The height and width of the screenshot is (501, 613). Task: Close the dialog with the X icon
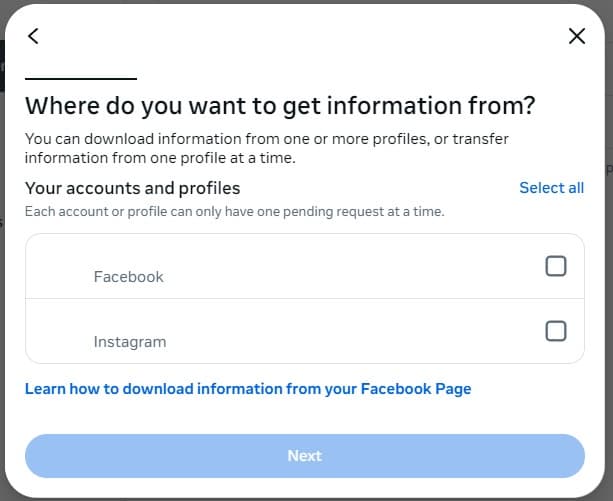coord(577,36)
